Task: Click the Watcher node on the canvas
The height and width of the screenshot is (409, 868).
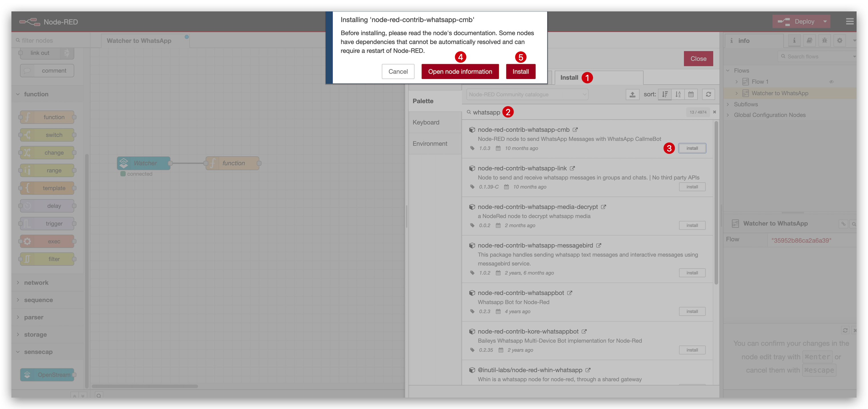Action: tap(144, 163)
